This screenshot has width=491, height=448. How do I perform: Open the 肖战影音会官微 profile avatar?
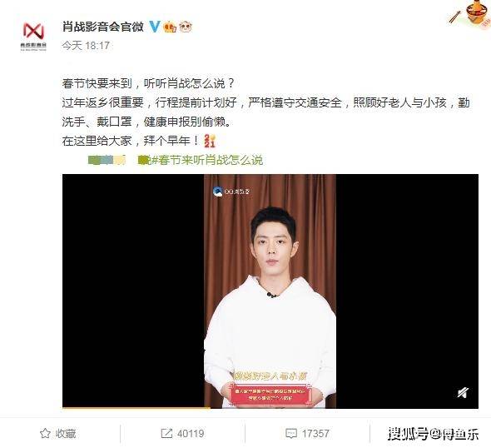click(x=33, y=36)
